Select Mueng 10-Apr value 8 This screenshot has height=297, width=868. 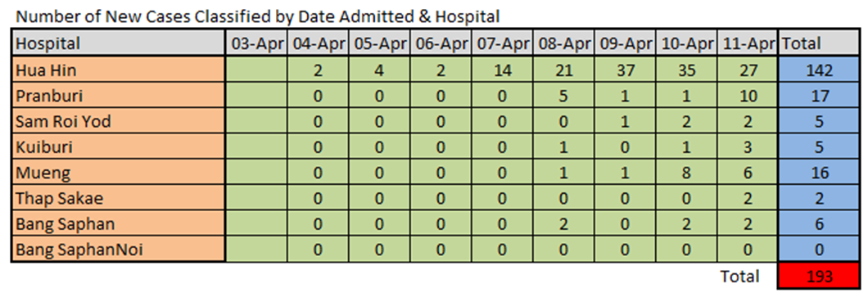click(685, 173)
